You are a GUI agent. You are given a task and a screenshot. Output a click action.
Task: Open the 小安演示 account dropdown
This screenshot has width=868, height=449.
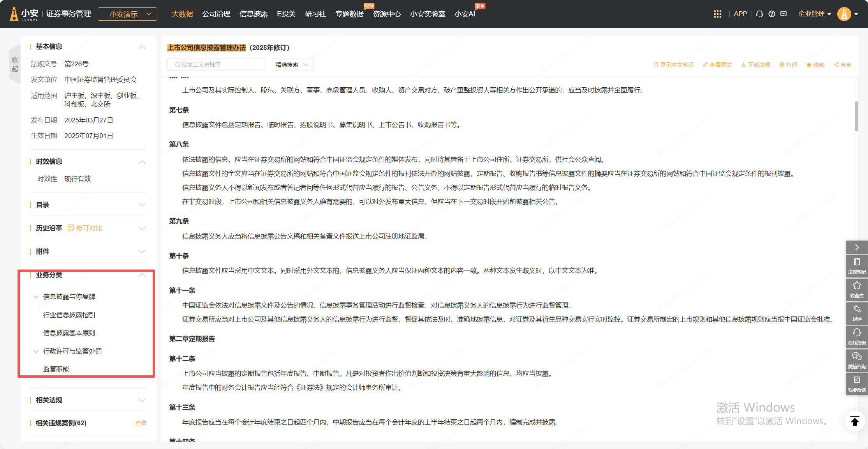(x=127, y=14)
